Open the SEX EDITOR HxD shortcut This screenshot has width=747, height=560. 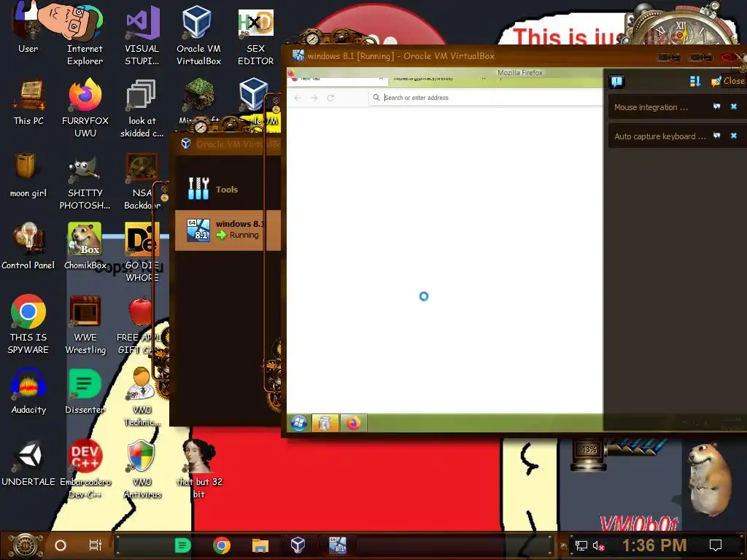(256, 36)
